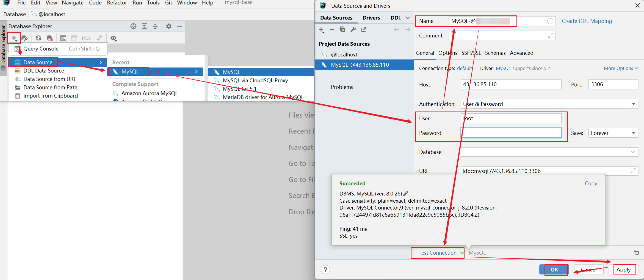The height and width of the screenshot is (280, 644).
Task: Click the color circle in the Name field
Action: pyautogui.click(x=550, y=21)
